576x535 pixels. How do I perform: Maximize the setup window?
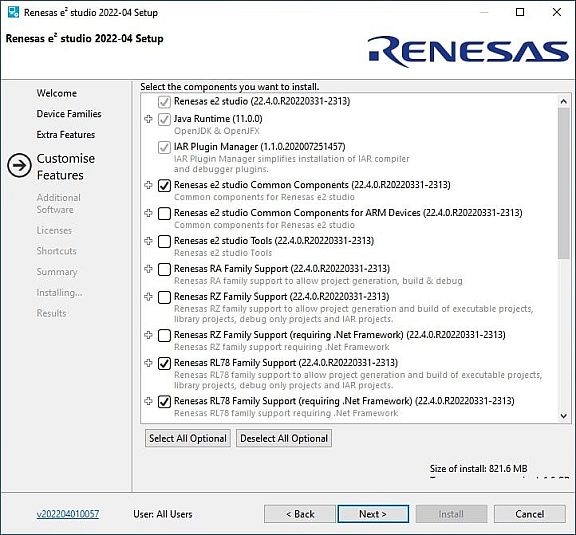click(520, 12)
